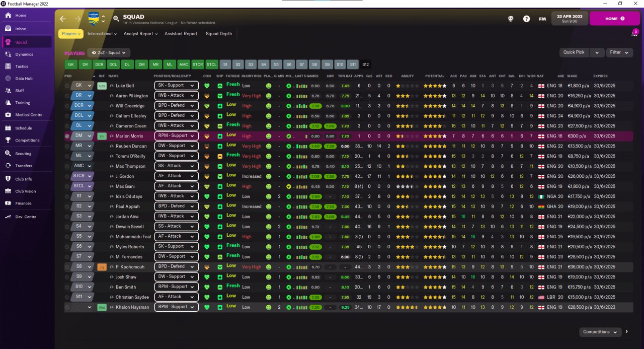Screen dimensions: 644x349
Task: Open Aaron Pilkington's IWB - Attack role dropdown
Action: [176, 96]
